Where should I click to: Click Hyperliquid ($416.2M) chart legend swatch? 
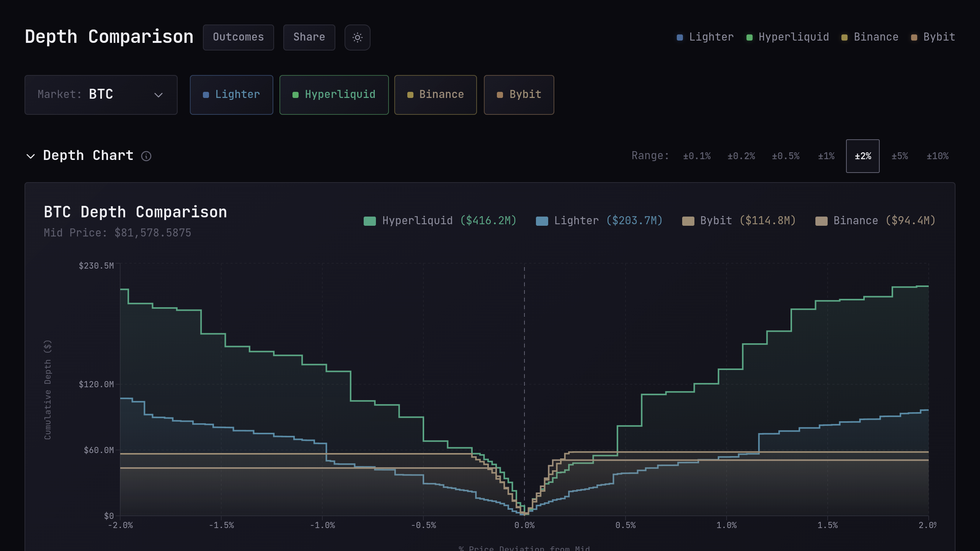[x=370, y=221]
